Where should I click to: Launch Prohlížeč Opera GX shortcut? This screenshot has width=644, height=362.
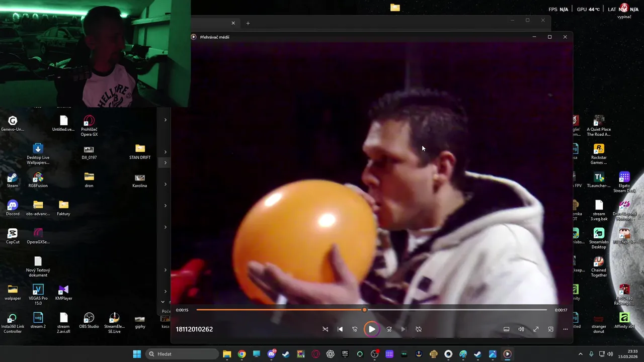89,126
